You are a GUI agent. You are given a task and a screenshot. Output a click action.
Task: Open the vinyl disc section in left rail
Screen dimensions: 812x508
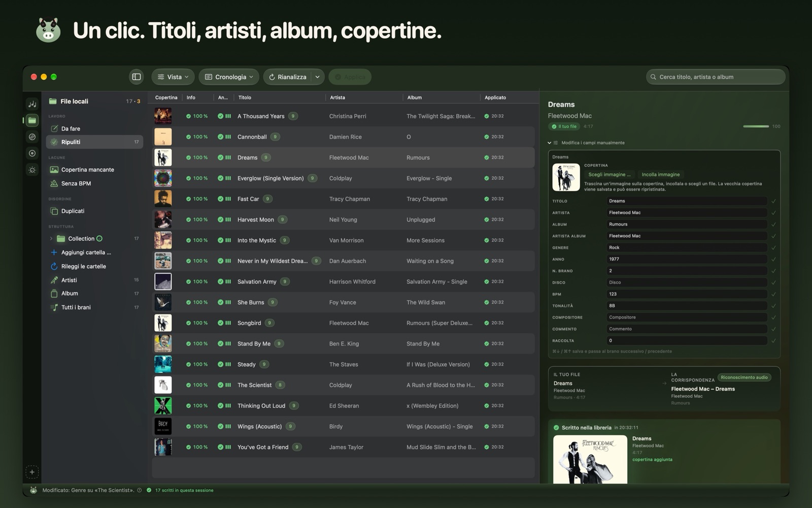coord(32,137)
